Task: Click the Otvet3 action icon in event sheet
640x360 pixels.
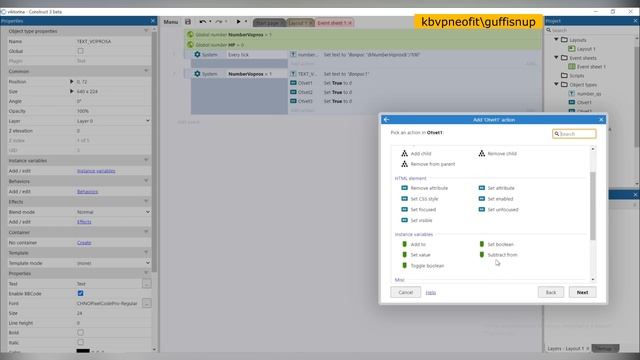Action: pos(293,101)
